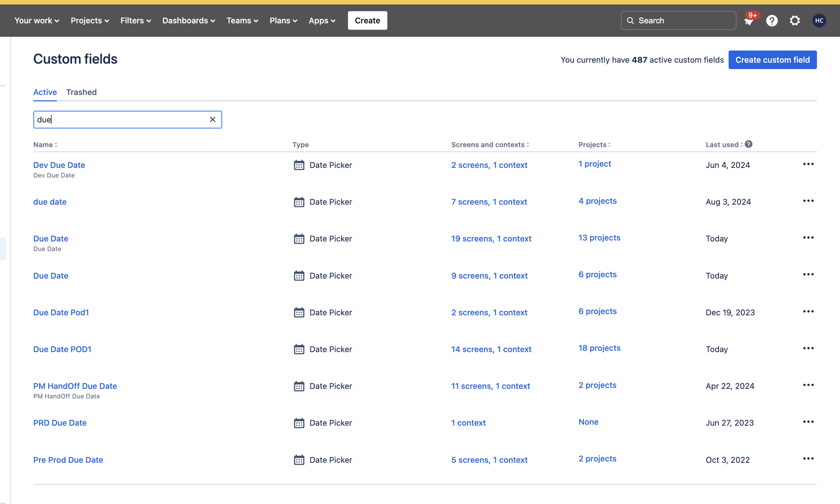Expand the Plans dropdown
Image resolution: width=840 pixels, height=504 pixels.
(283, 20)
